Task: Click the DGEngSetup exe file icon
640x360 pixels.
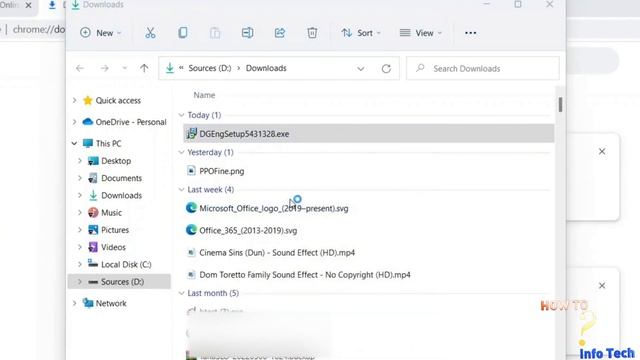Action: (191, 133)
